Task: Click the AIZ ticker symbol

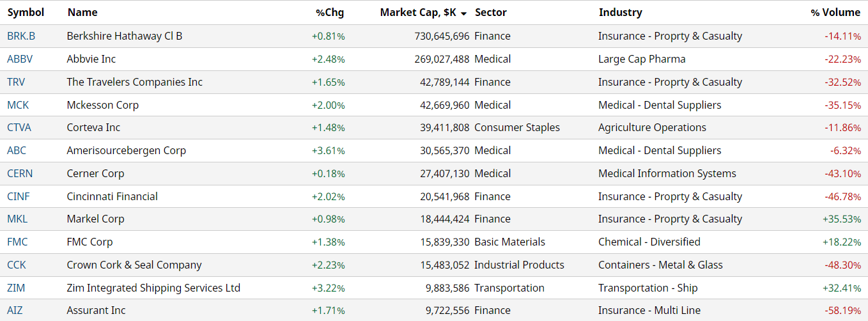Action: point(15,311)
